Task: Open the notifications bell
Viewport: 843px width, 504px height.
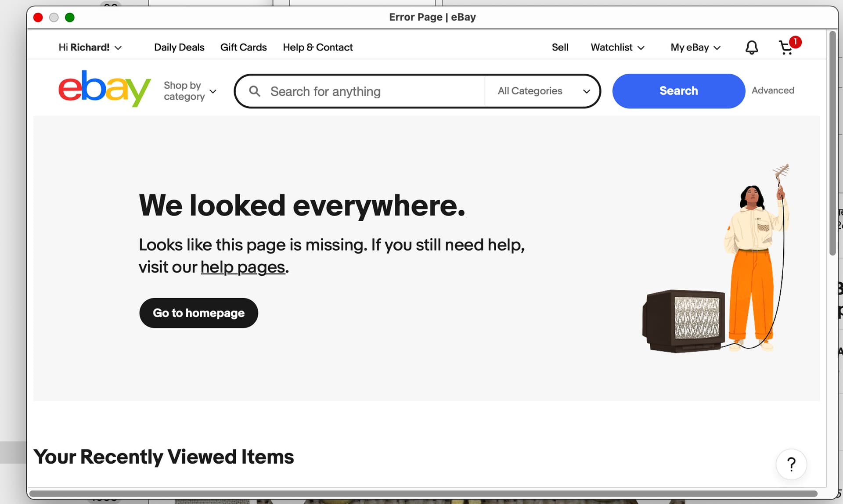Action: [x=752, y=47]
